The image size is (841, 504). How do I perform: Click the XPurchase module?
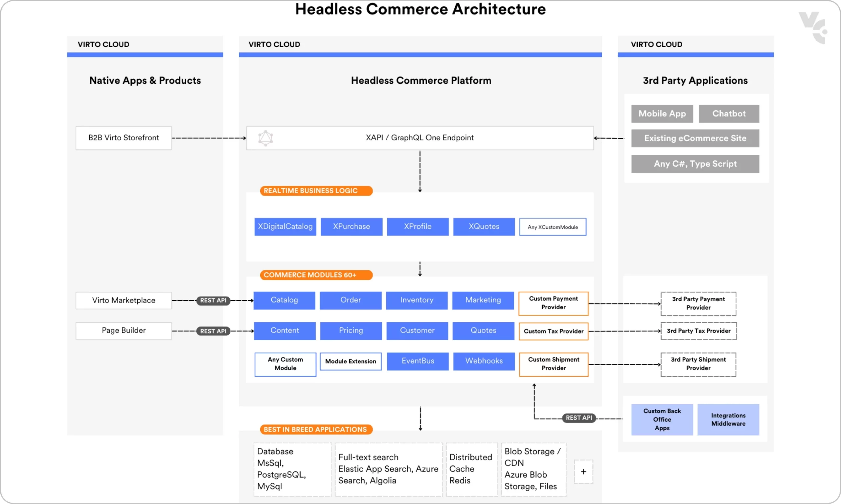point(351,226)
